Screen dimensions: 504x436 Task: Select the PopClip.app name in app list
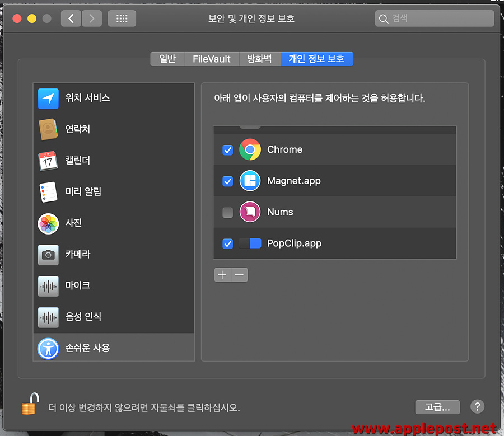pyautogui.click(x=294, y=243)
